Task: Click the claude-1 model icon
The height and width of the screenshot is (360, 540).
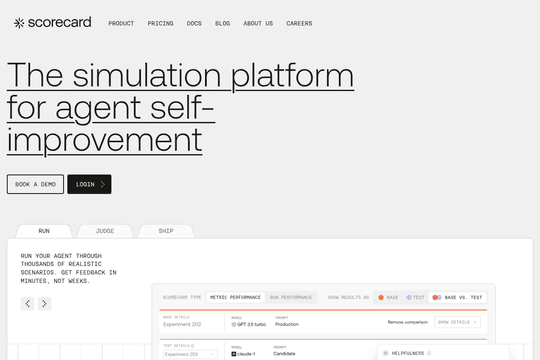Action: pyautogui.click(x=234, y=354)
